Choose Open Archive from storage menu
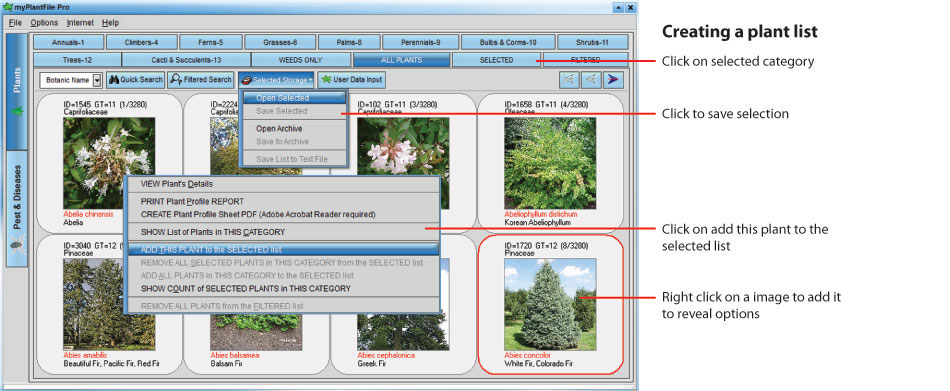 (294, 129)
